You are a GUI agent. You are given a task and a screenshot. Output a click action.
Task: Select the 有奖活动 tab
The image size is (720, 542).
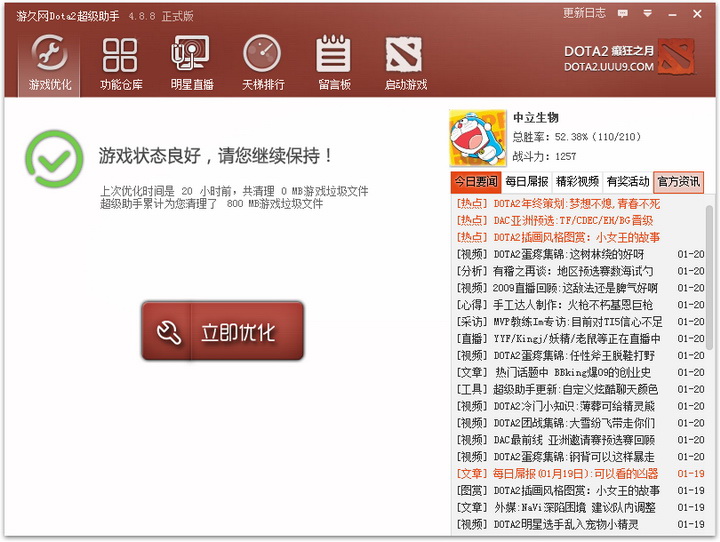[627, 182]
